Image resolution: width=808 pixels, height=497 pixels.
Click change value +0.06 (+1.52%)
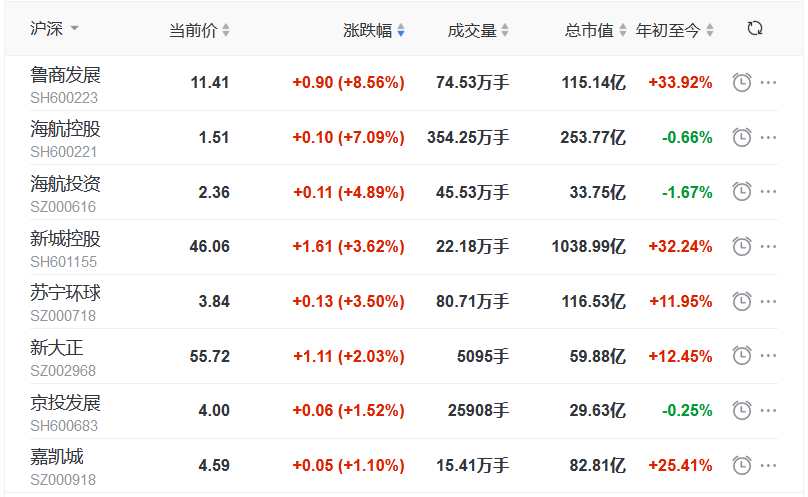[x=348, y=410]
